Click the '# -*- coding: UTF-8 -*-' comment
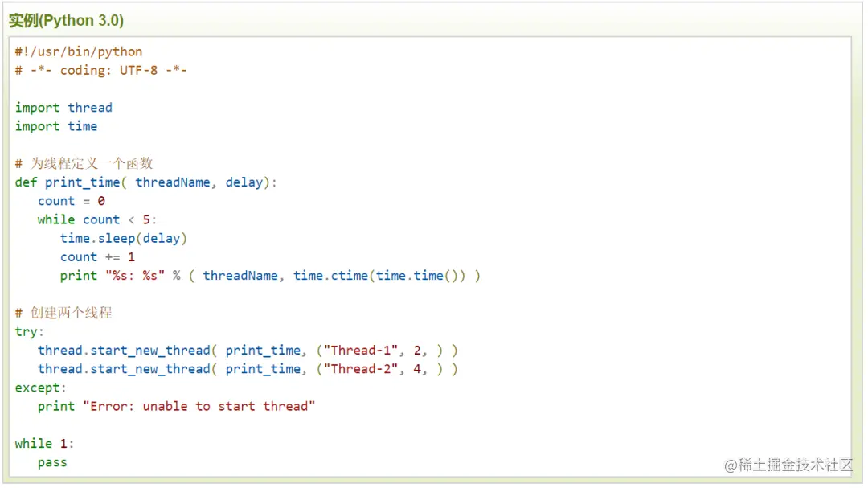Viewport: 868px width, 488px height. [x=100, y=71]
